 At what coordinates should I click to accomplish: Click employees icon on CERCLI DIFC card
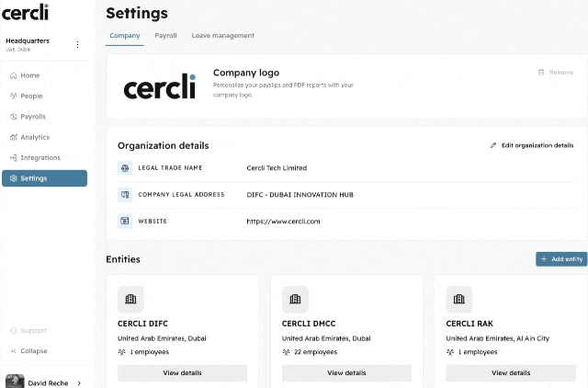coord(121,352)
